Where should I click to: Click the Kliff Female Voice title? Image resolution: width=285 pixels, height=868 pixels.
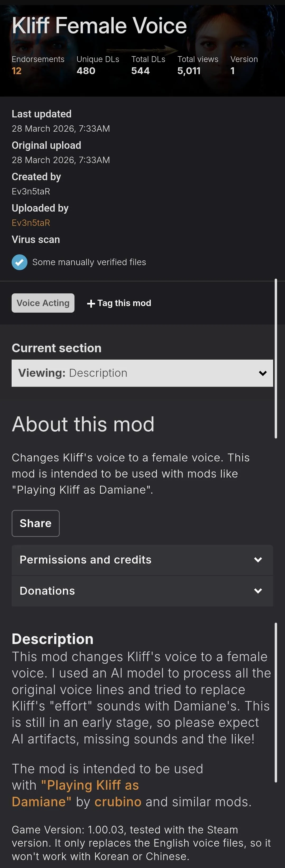point(99,26)
